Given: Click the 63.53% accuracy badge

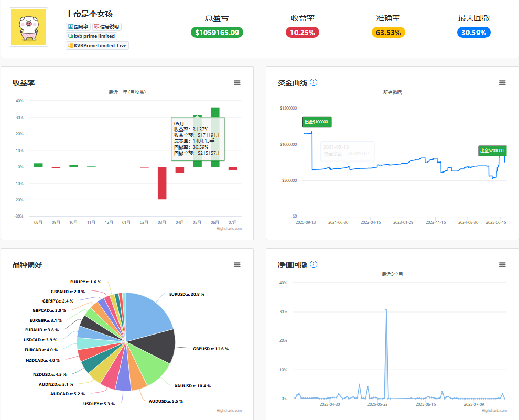Looking at the screenshot, I should [388, 33].
